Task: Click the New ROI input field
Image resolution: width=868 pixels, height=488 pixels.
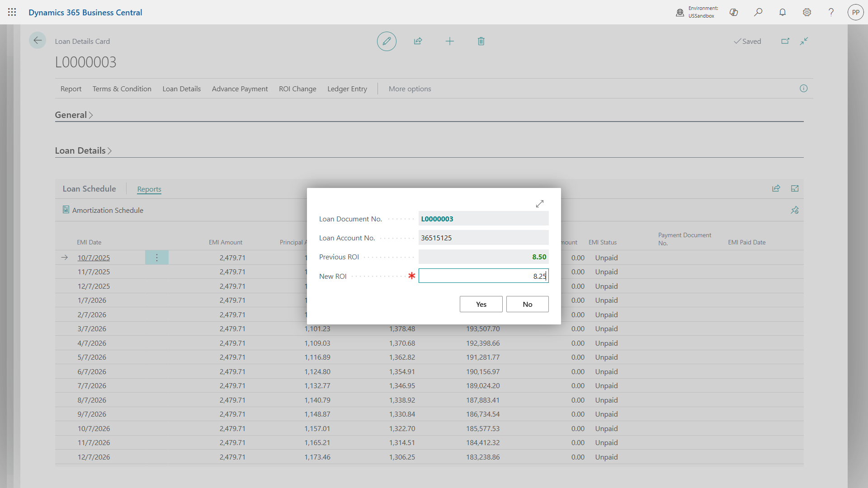Action: (x=483, y=276)
